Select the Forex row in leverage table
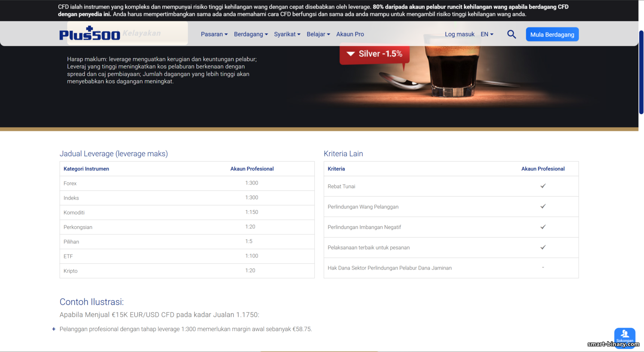Screen dimensions: 644x352 (187, 183)
